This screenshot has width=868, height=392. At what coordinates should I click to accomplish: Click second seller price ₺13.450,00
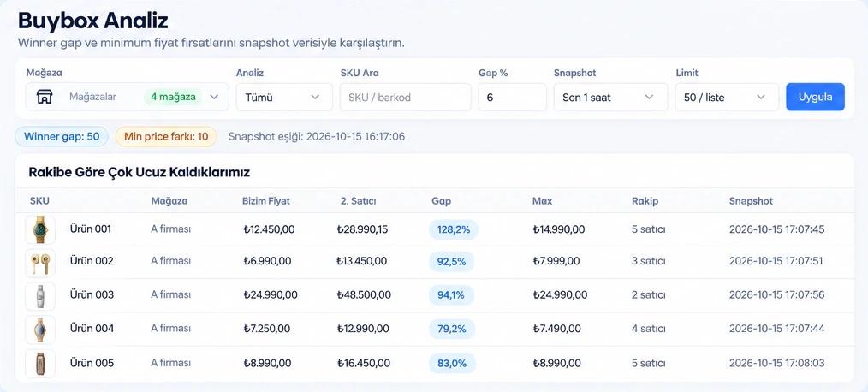pos(362,261)
